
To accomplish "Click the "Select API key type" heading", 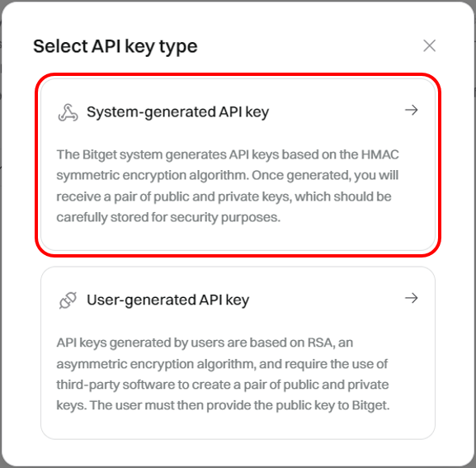I will click(115, 46).
